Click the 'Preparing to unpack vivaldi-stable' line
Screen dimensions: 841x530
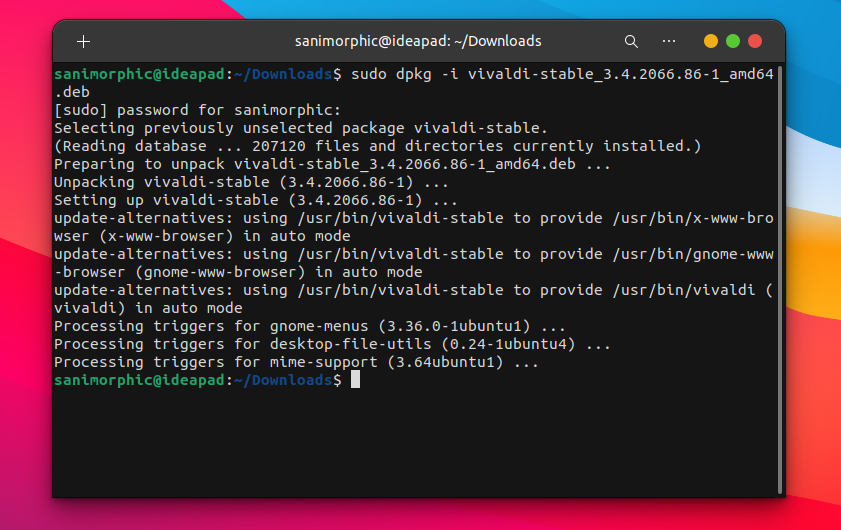332,164
